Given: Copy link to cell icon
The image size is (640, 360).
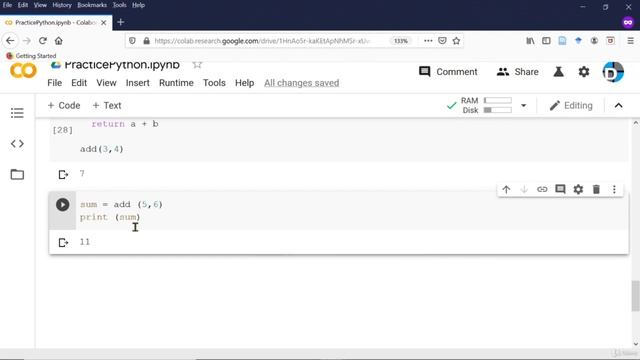Looking at the screenshot, I should tap(542, 189).
